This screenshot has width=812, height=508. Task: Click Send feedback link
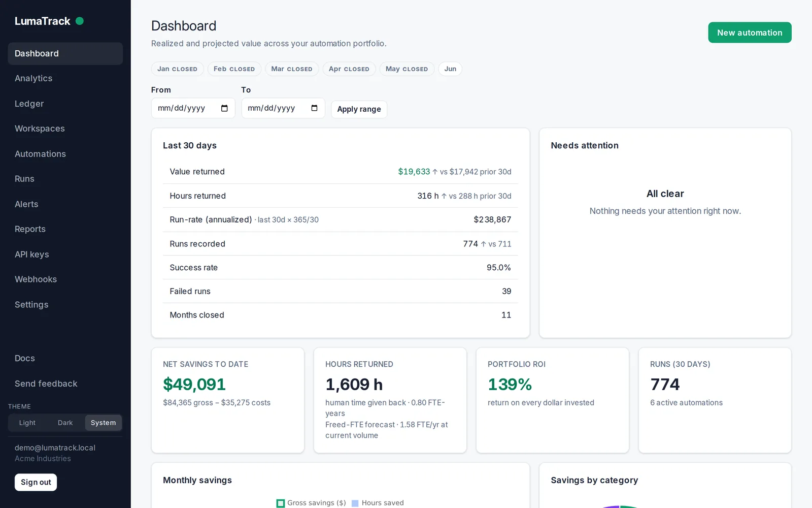click(65, 384)
